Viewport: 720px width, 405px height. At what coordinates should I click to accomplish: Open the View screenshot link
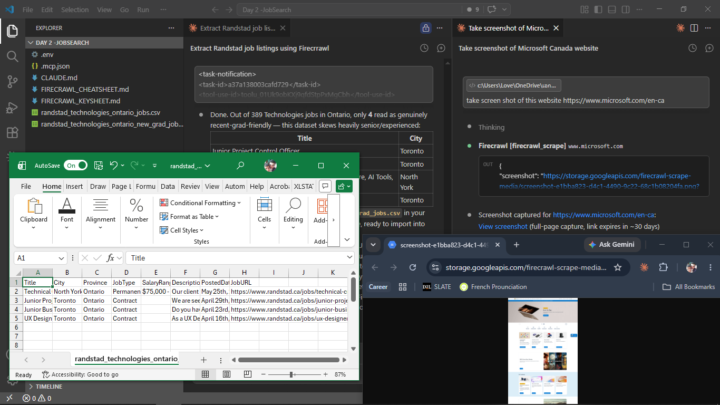click(503, 226)
